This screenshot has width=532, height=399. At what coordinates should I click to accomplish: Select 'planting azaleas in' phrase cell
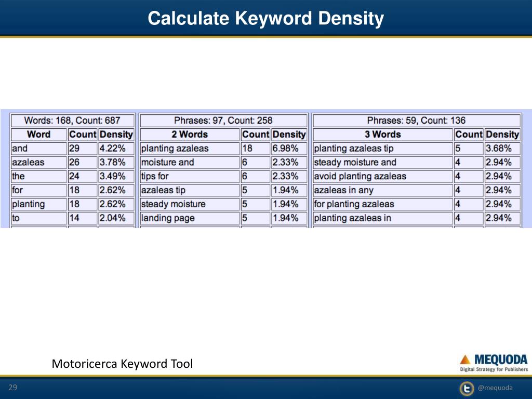[383, 218]
